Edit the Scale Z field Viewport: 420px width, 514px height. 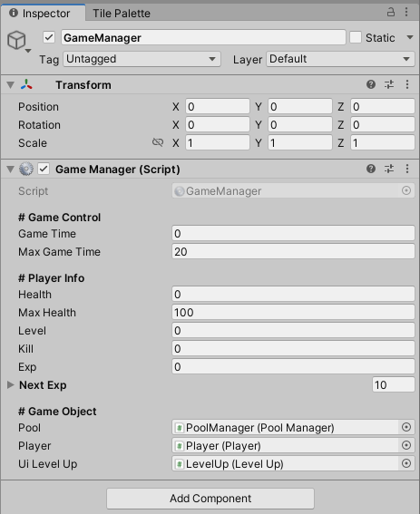(x=383, y=143)
